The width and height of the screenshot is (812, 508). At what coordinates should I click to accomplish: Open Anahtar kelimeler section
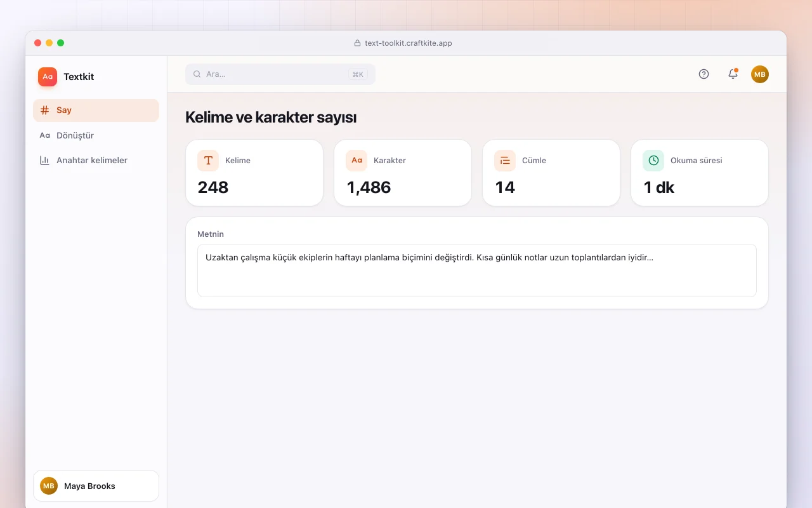click(96, 161)
